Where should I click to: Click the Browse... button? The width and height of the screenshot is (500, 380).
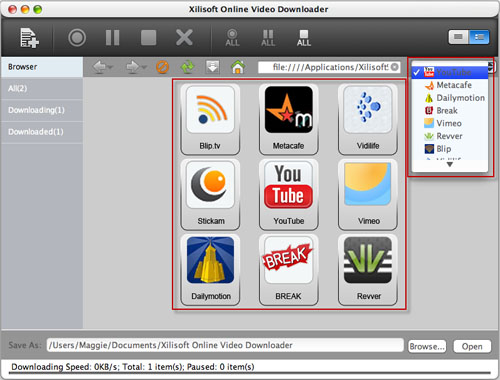coord(427,346)
